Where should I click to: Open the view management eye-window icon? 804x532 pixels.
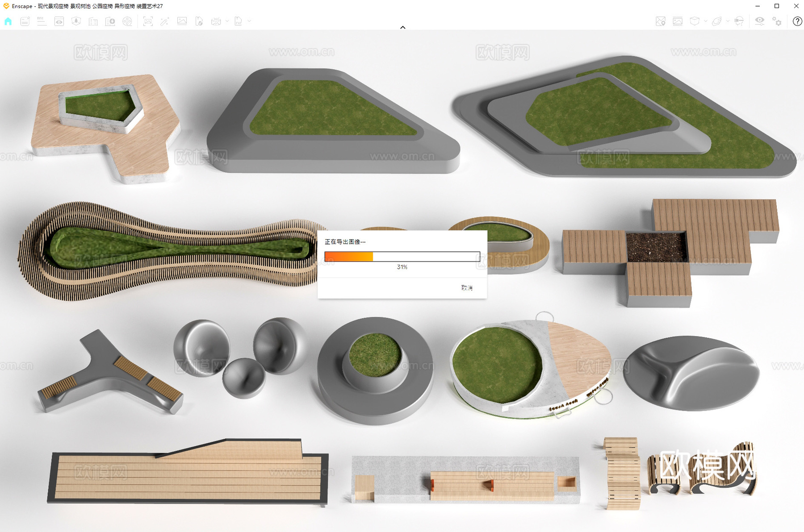click(59, 21)
